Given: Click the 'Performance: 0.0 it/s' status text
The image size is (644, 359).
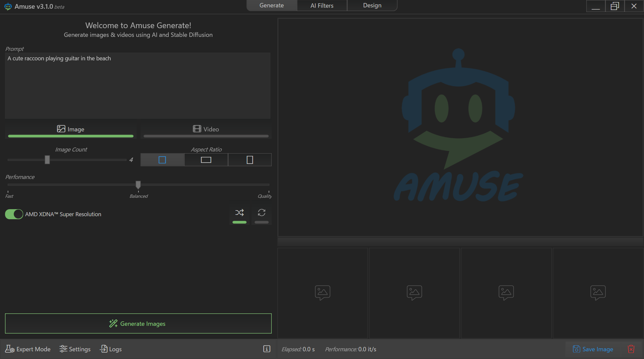Looking at the screenshot, I should 351,349.
